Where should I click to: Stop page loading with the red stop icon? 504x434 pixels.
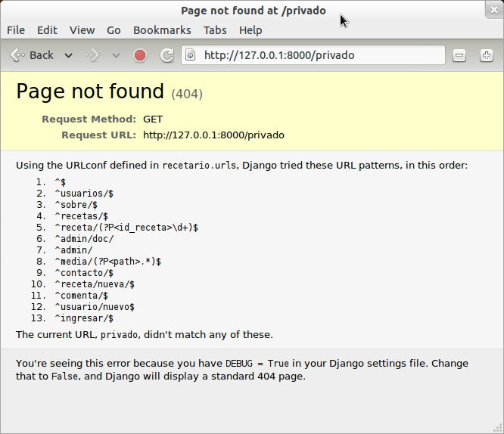click(140, 55)
